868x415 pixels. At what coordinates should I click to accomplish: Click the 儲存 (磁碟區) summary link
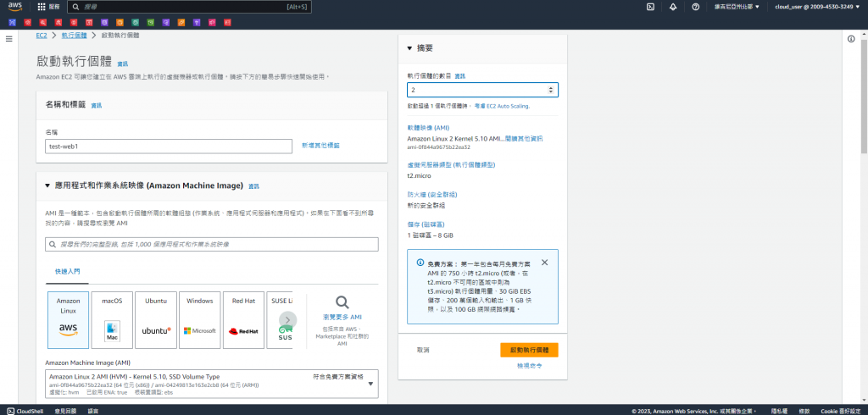coord(426,224)
